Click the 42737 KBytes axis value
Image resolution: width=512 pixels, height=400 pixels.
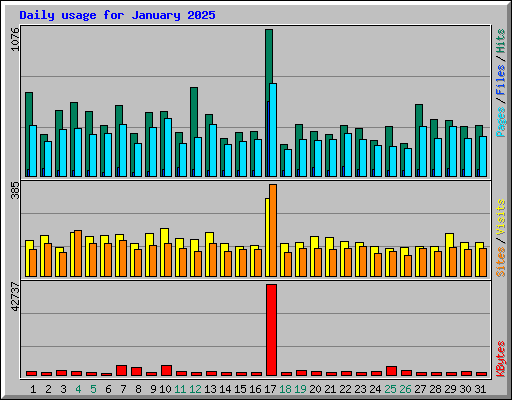click(x=15, y=297)
